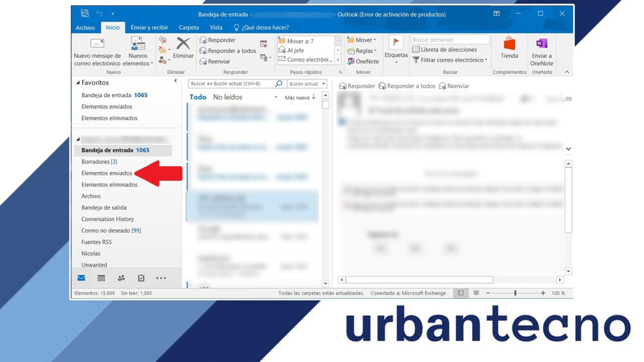644x362 pixels.
Task: Click the OneNote button in Mover group
Action: click(363, 61)
